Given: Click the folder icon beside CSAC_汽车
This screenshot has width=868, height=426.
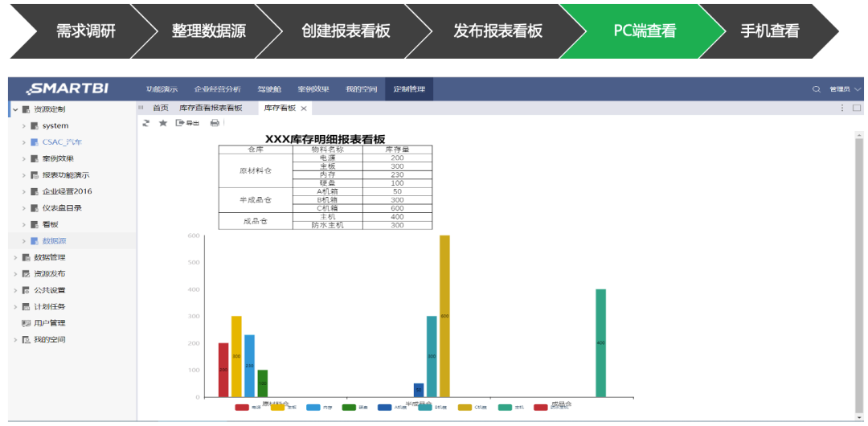Looking at the screenshot, I should pyautogui.click(x=35, y=142).
